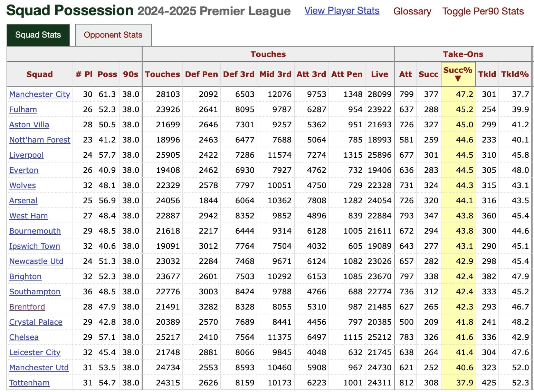Sort by Tkld% column header
Screen dimensions: 534x392
click(x=515, y=74)
